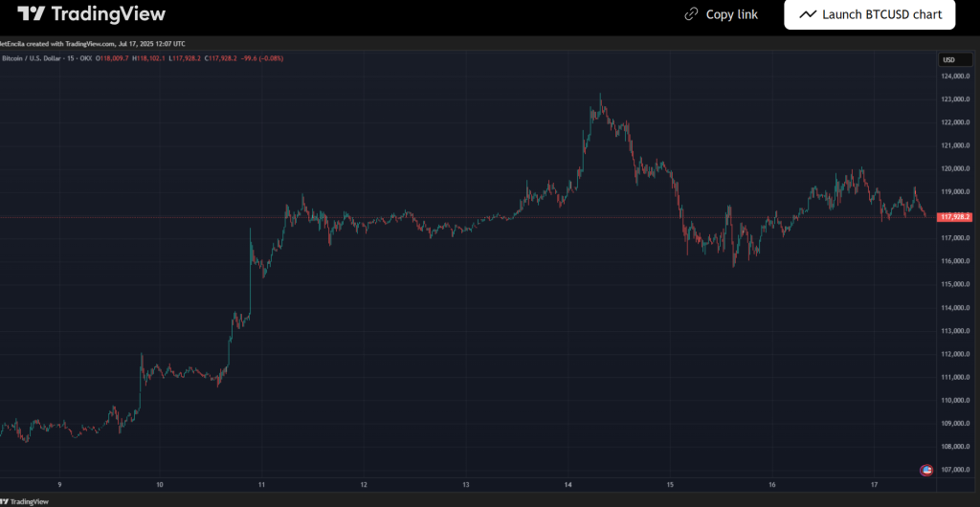This screenshot has width=980, height=507.
Task: Click the 120,000.0 price axis label
Action: coord(956,169)
